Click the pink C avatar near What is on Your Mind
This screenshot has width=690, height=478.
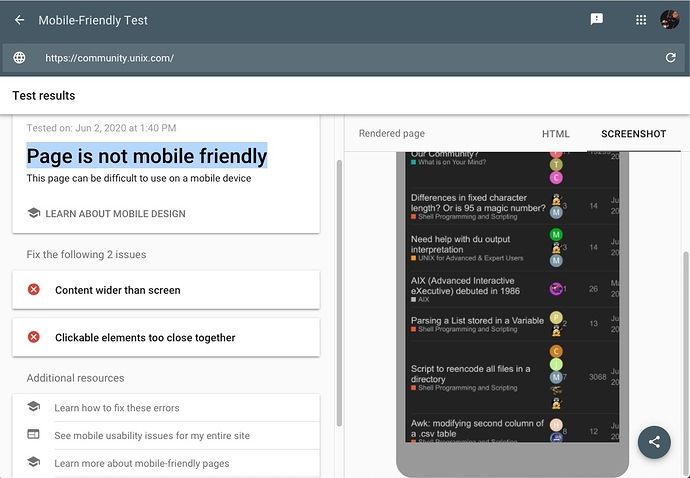pos(556,178)
